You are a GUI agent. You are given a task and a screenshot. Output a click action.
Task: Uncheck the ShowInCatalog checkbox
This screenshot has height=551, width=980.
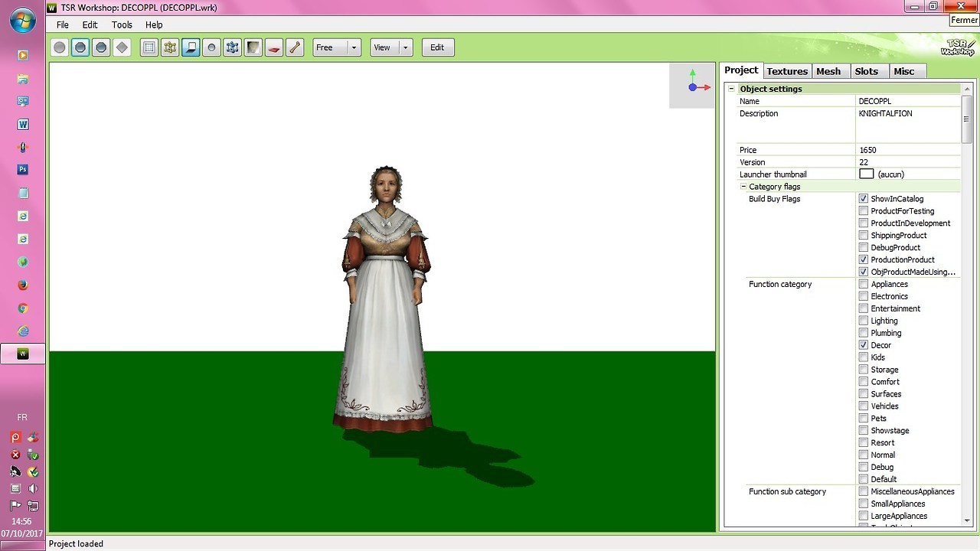pos(864,199)
